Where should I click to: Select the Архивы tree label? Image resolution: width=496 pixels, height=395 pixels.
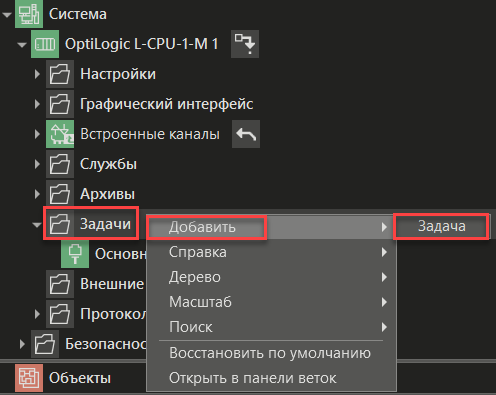(107, 194)
